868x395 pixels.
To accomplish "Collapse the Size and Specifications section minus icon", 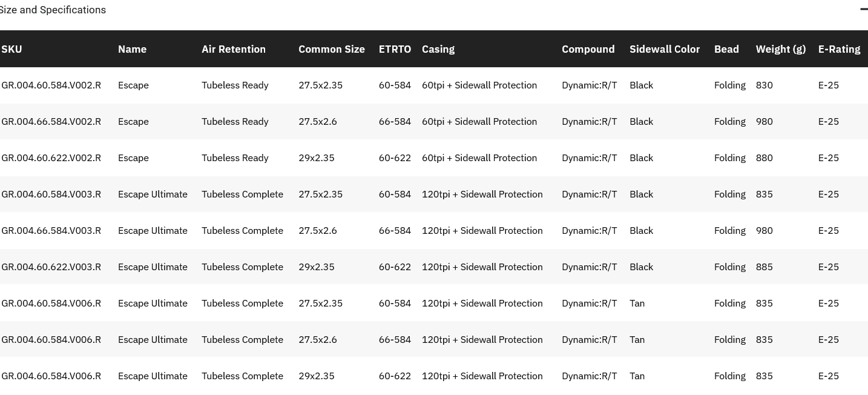I will click(x=864, y=9).
